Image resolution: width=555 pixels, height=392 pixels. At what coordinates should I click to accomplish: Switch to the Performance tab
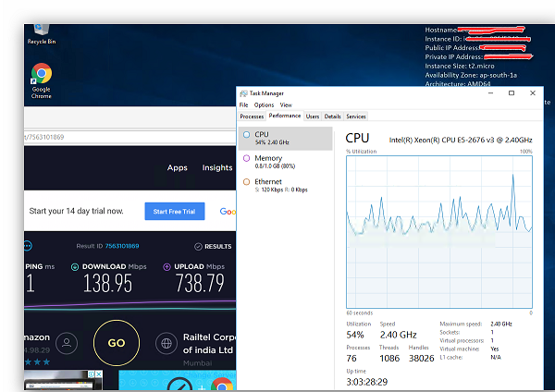pos(285,116)
